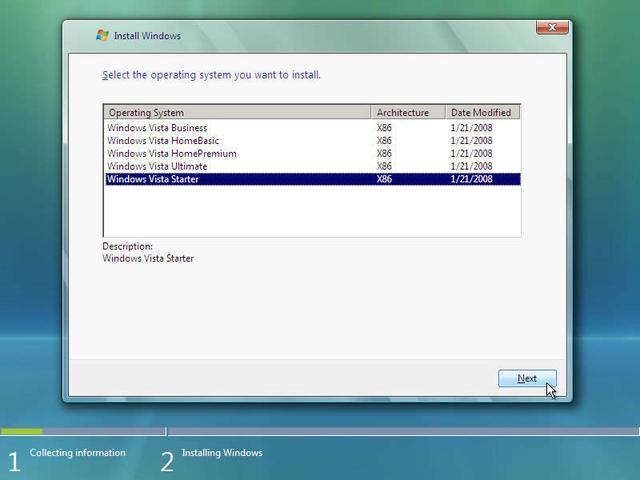
Task: Click the Install Windows title text
Action: (x=147, y=36)
